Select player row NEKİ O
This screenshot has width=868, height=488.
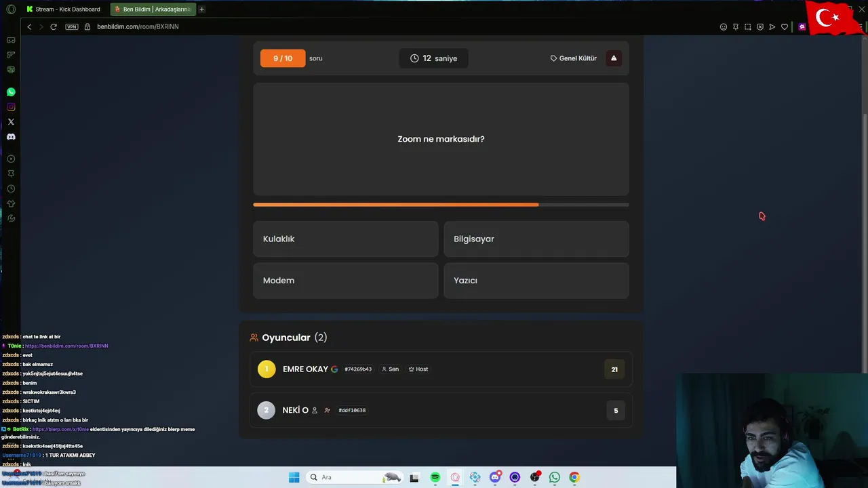tap(441, 410)
